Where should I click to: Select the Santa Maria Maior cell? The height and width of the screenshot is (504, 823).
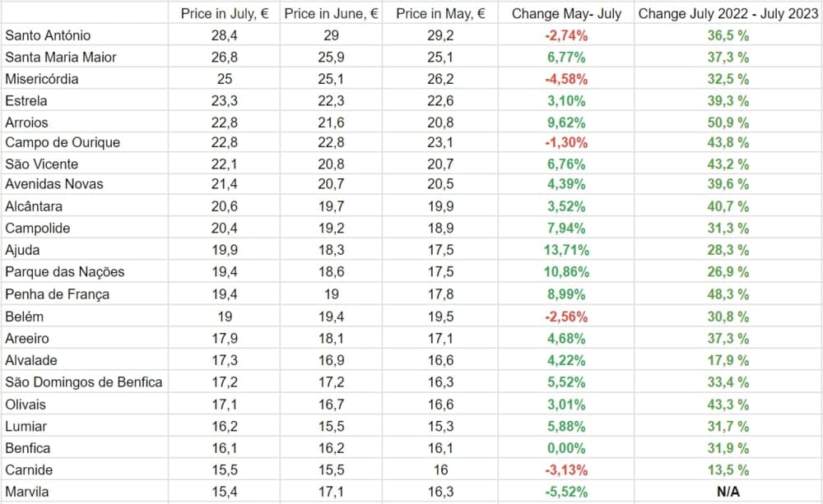click(61, 57)
